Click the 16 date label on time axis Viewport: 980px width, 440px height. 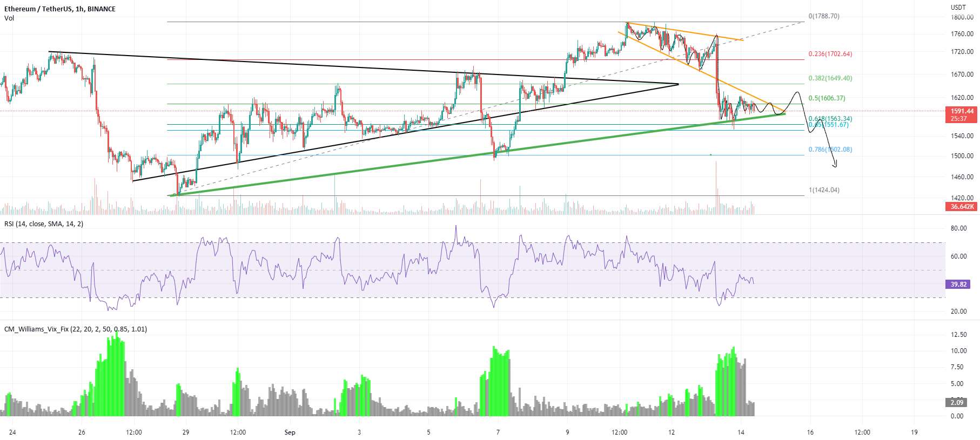[x=810, y=432]
